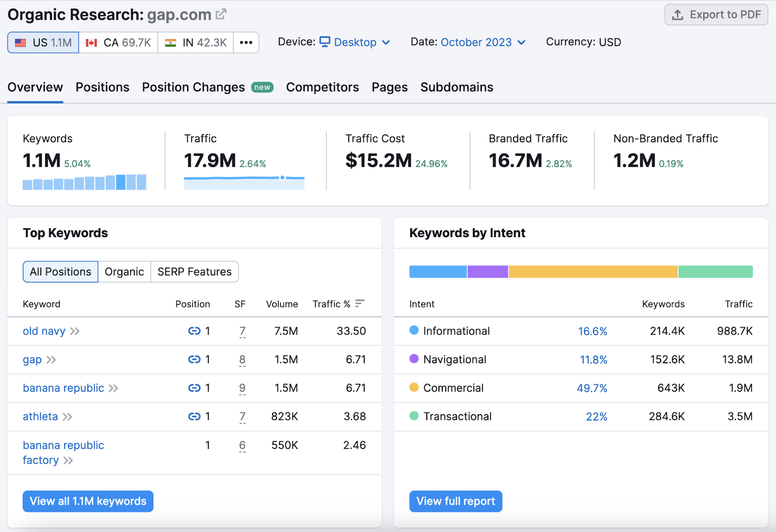776x532 pixels.
Task: Open the Device Desktop dropdown
Action: [x=356, y=42]
